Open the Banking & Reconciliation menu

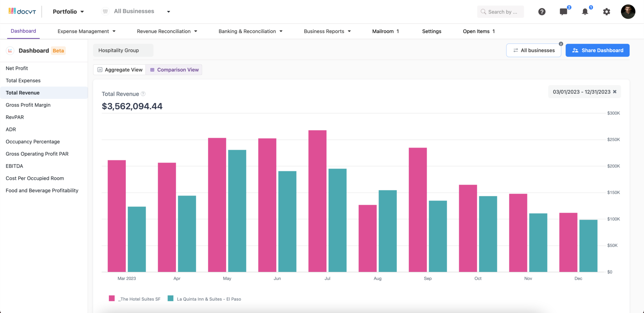point(251,31)
